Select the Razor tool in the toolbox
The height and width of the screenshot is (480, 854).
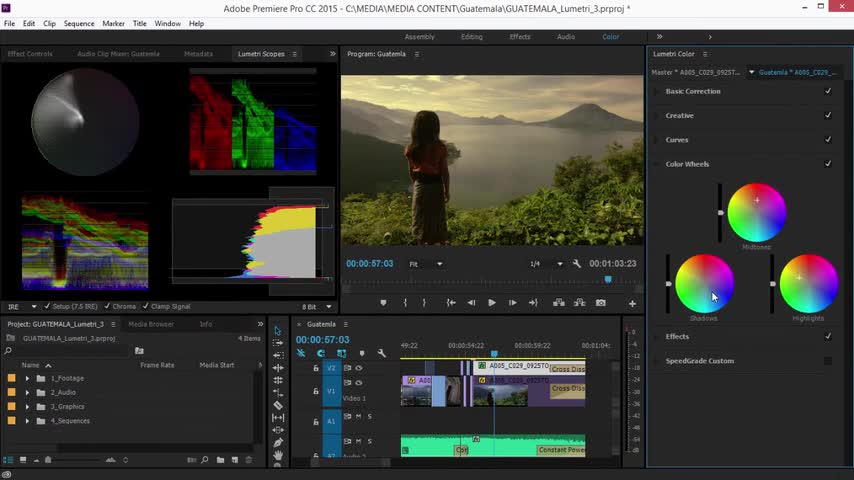(x=278, y=405)
